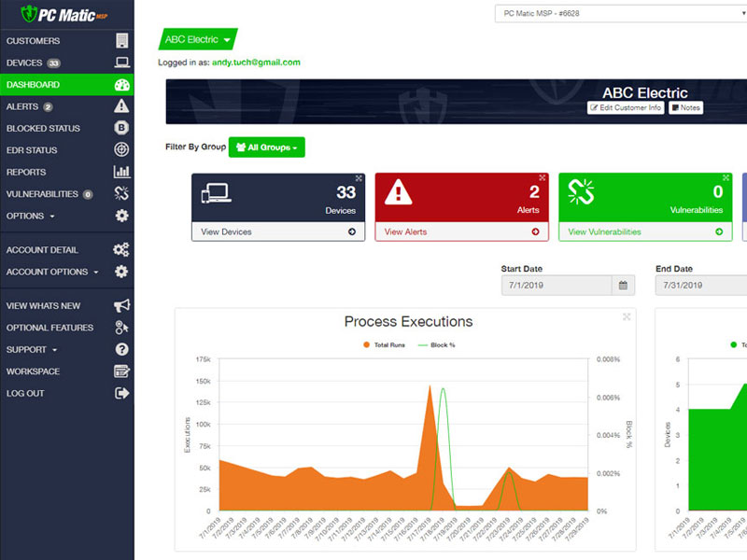Image resolution: width=747 pixels, height=560 pixels.
Task: Click the Reports bar chart icon
Action: pyautogui.click(x=121, y=172)
